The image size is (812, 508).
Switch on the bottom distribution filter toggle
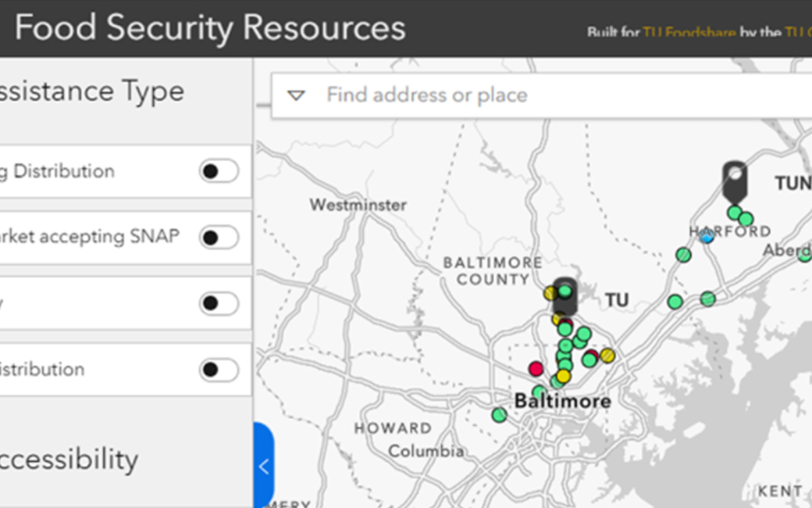(x=219, y=370)
